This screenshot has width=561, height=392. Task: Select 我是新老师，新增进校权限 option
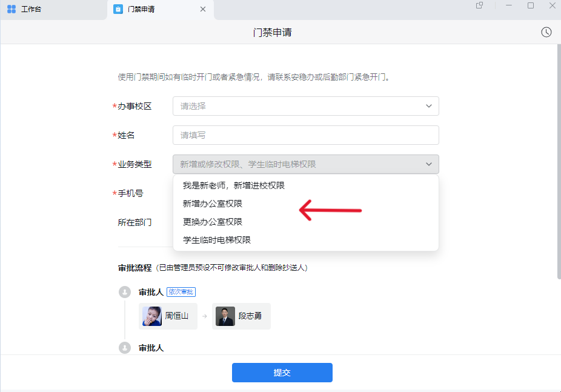tap(234, 185)
